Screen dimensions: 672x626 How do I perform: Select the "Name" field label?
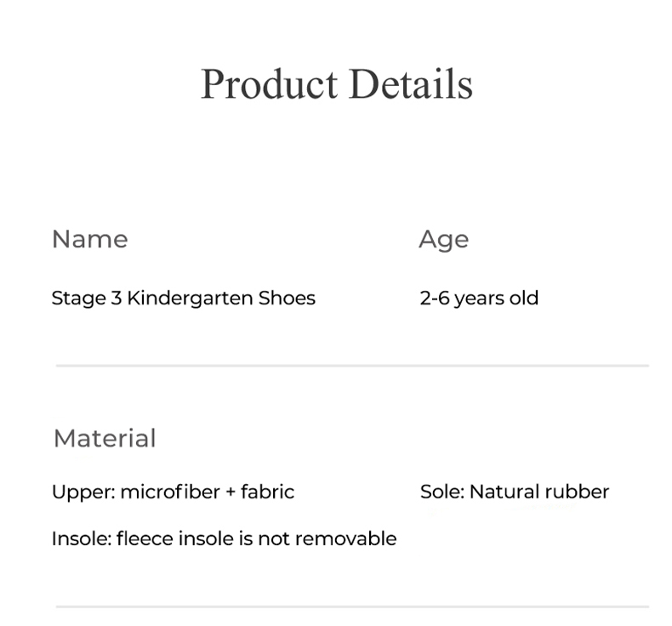coord(89,239)
